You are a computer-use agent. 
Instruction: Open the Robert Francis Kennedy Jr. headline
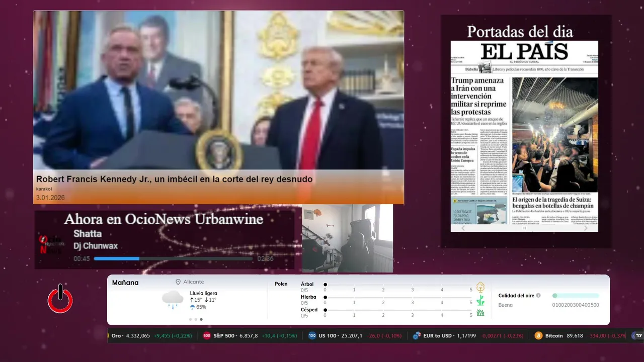pos(174,179)
